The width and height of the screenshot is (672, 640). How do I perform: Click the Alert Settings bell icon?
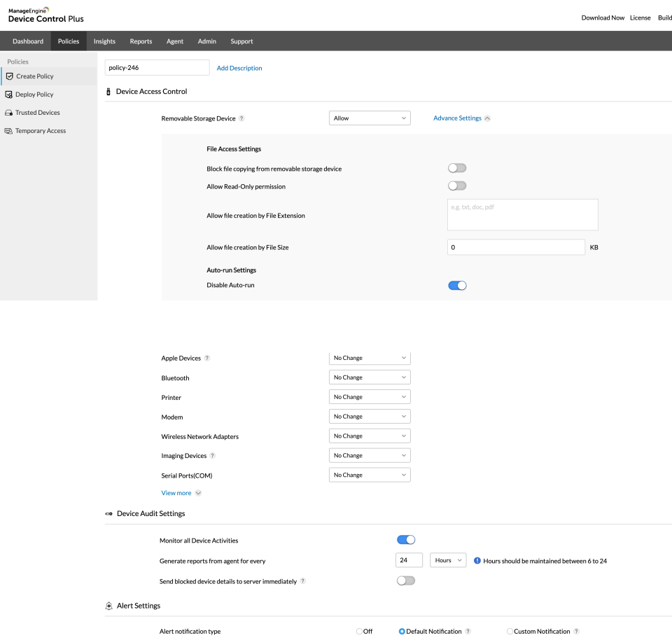108,606
